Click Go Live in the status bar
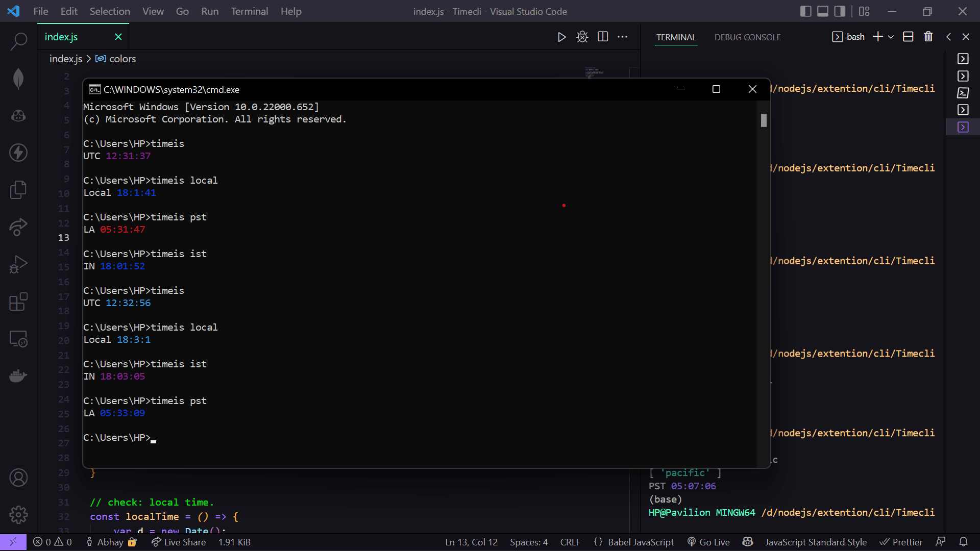Image resolution: width=980 pixels, height=551 pixels. point(708,542)
